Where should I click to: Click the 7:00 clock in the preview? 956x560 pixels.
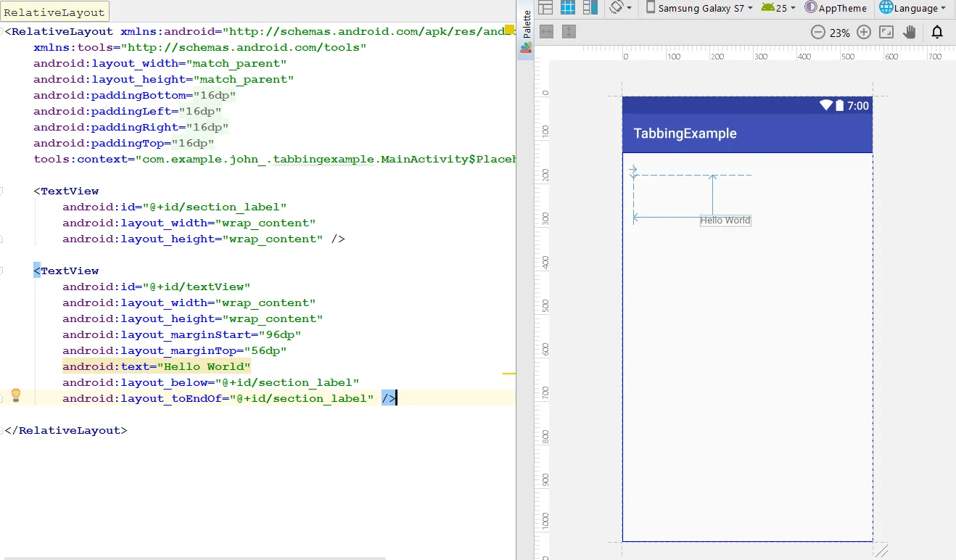point(858,106)
